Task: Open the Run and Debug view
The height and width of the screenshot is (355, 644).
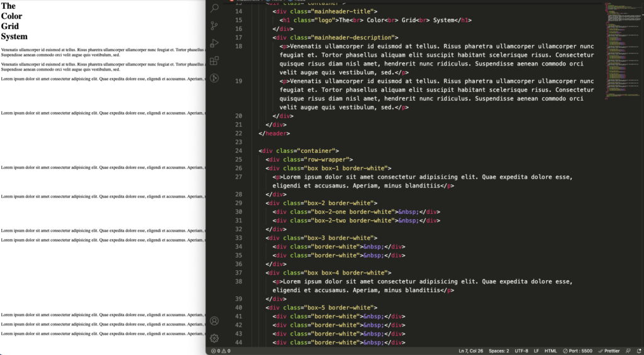Action: pyautogui.click(x=214, y=43)
